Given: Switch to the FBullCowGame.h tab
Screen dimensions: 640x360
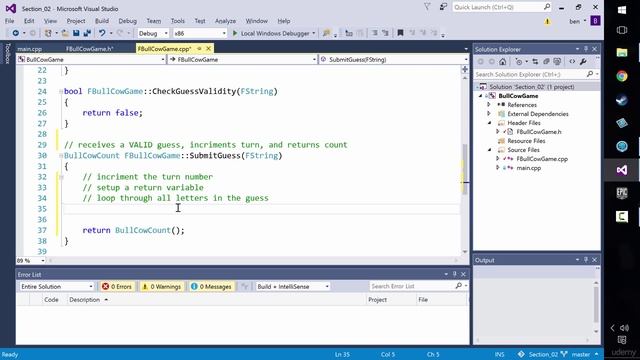Looking at the screenshot, I should pyautogui.click(x=90, y=49).
